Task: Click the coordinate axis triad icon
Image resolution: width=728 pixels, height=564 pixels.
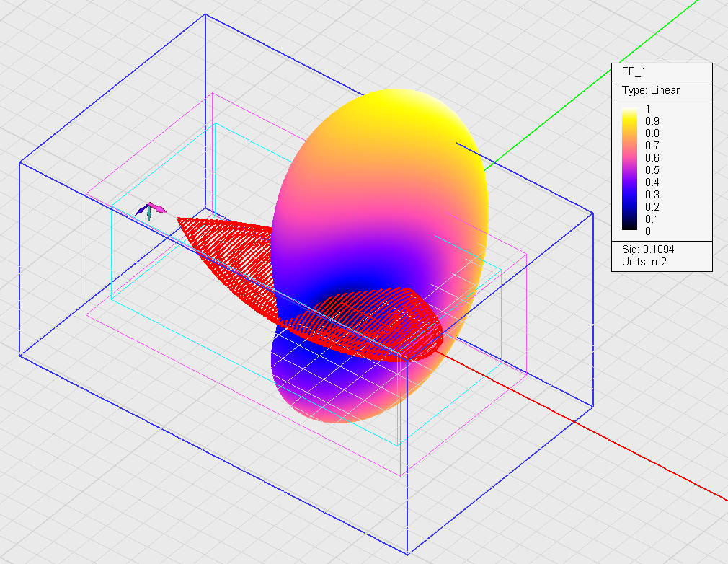Action: tap(149, 211)
